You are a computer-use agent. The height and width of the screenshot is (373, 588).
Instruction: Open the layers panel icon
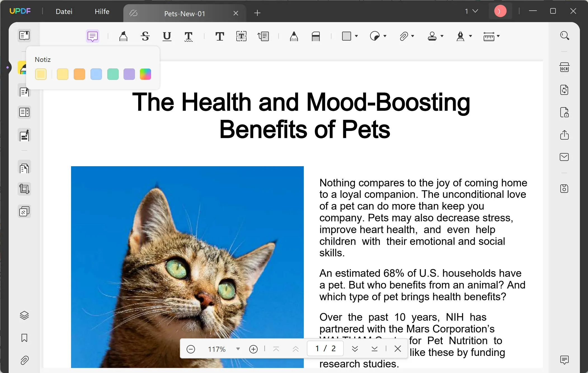pyautogui.click(x=24, y=315)
